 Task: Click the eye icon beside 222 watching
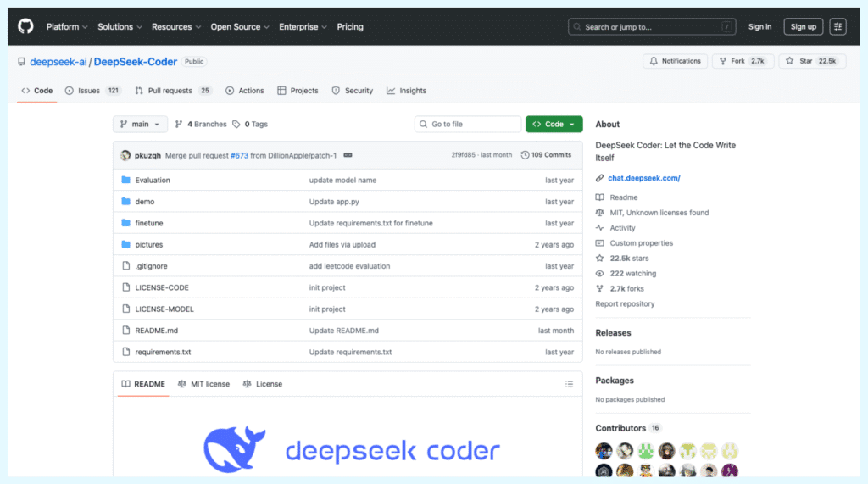[x=599, y=273]
